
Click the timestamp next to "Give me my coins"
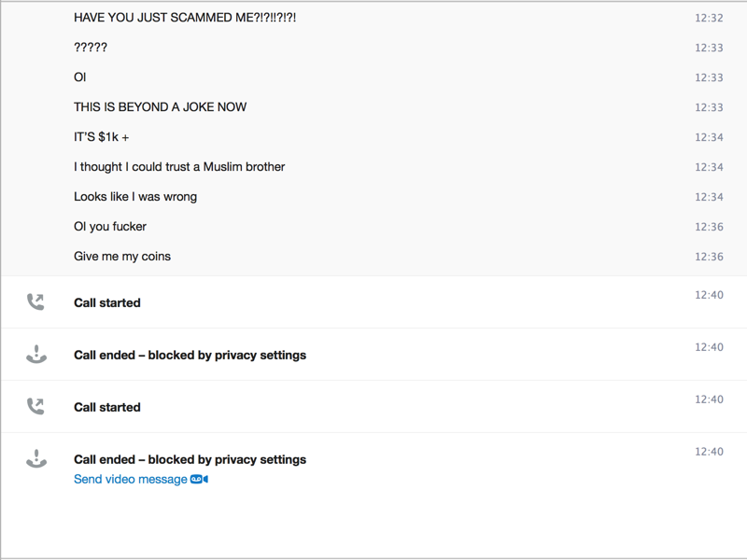(709, 258)
